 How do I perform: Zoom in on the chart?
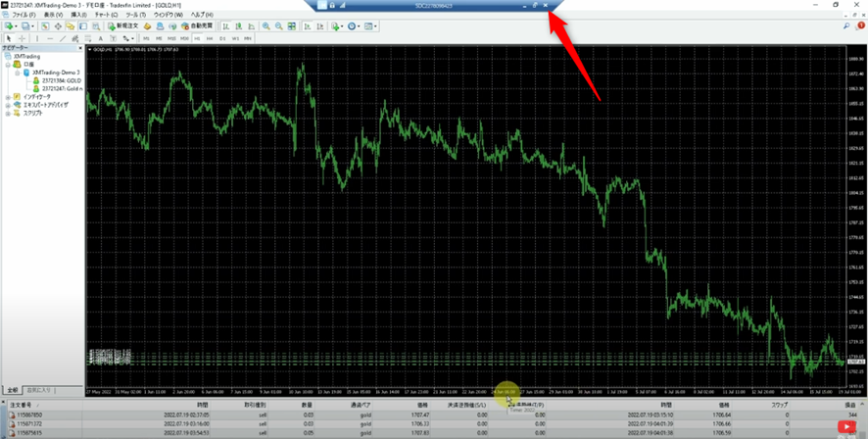(x=266, y=26)
